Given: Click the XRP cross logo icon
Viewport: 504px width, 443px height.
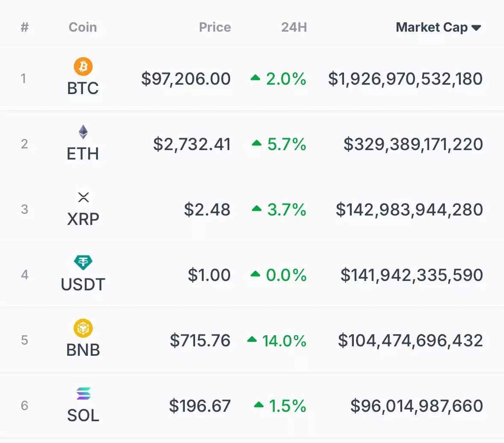Looking at the screenshot, I should 83,197.
